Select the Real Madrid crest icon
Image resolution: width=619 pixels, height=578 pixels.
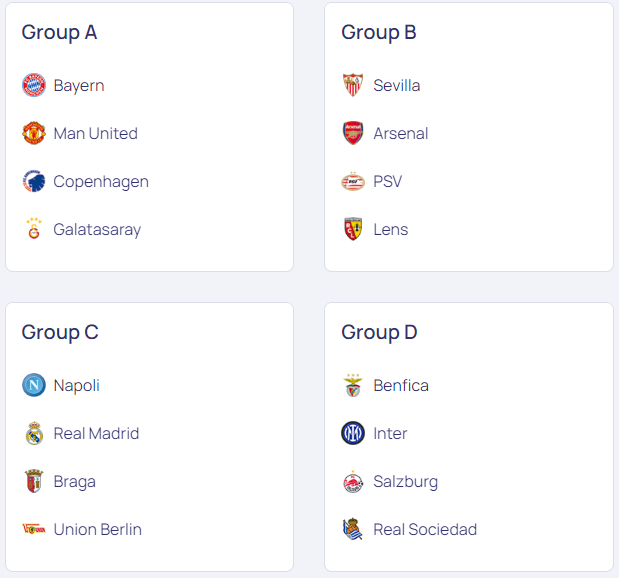[x=34, y=433]
